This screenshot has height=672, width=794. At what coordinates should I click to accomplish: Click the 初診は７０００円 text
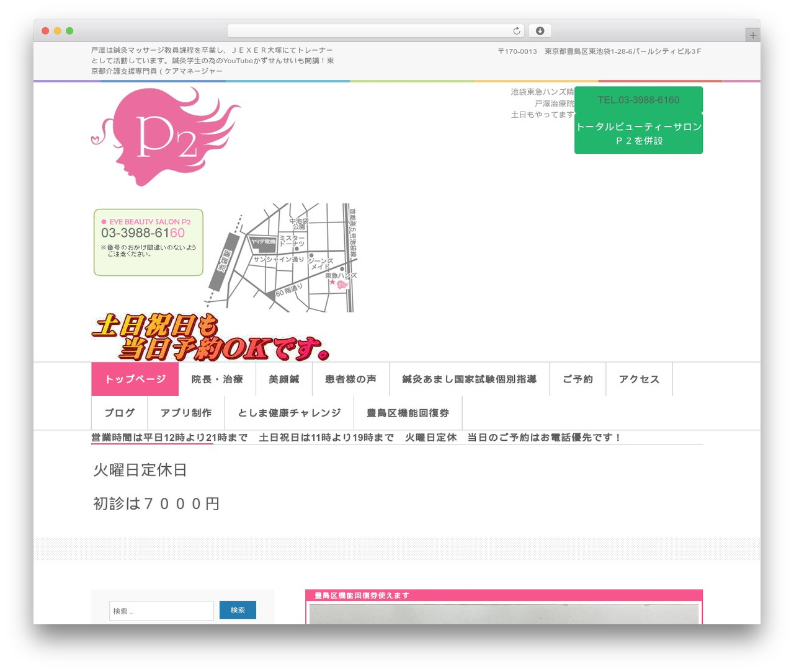[x=156, y=504]
